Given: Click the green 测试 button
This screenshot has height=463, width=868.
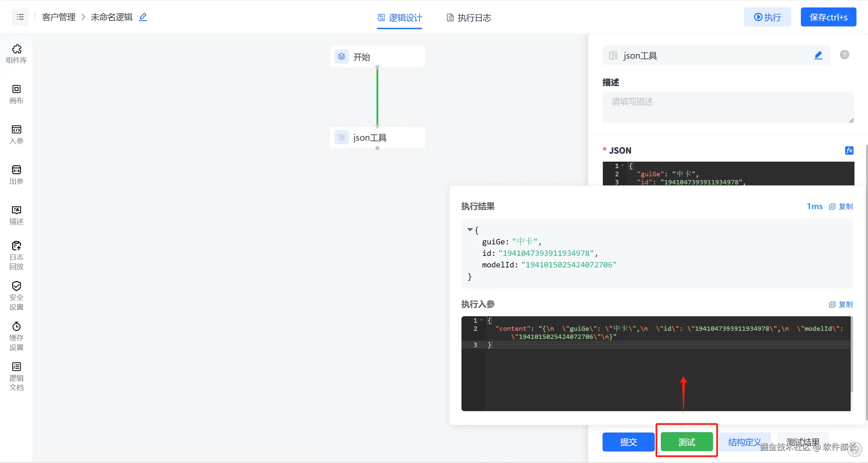Looking at the screenshot, I should (x=687, y=442).
